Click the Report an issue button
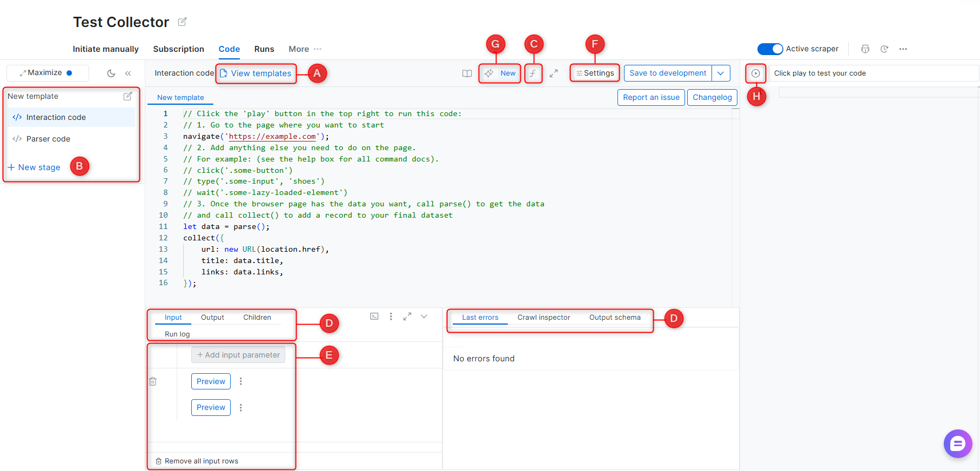This screenshot has width=980, height=471. pyautogui.click(x=651, y=97)
